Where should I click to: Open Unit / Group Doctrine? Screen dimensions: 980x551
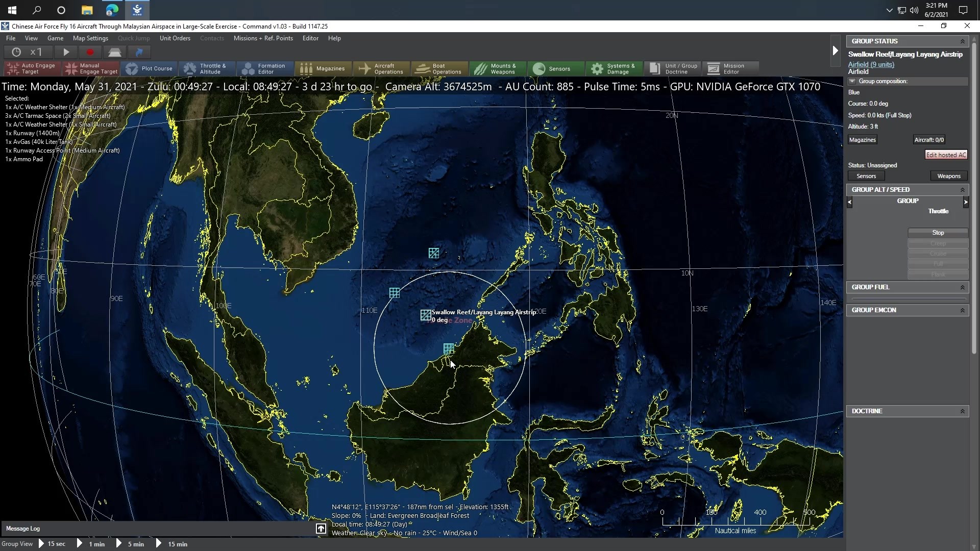coord(673,68)
